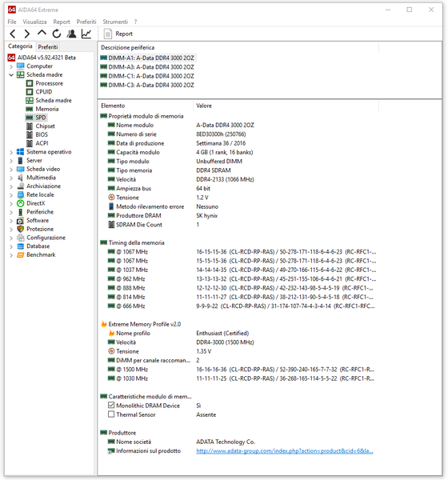Select the Memoria item icon
Image resolution: width=448 pixels, height=480 pixels.
30,109
